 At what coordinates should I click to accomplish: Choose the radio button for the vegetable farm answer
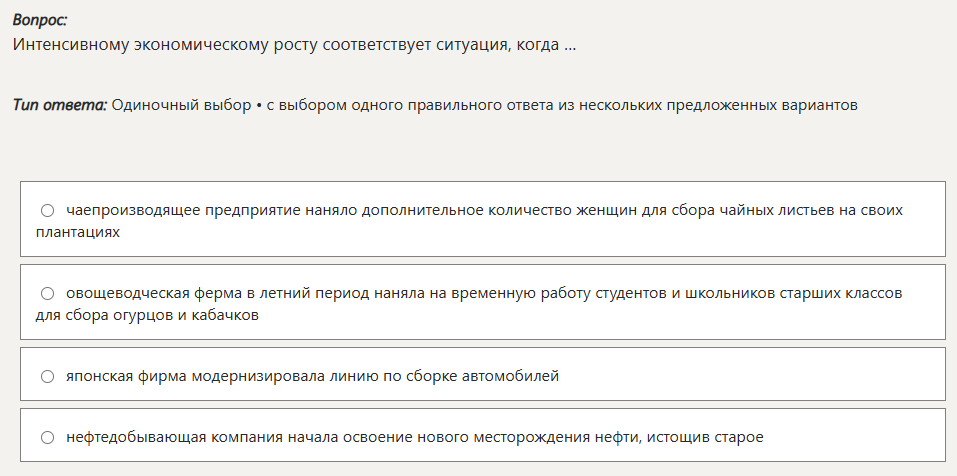[47, 294]
